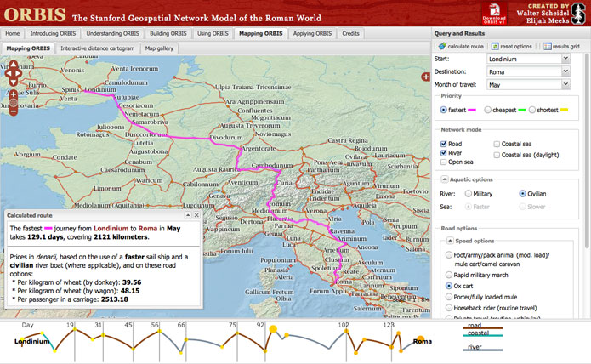The height and width of the screenshot is (364, 591).
Task: Enable Coastal sea (daylight) checkbox
Action: (497, 155)
